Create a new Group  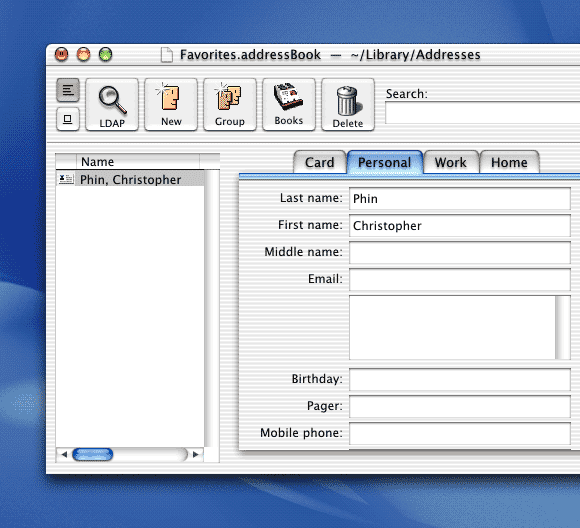pos(230,104)
